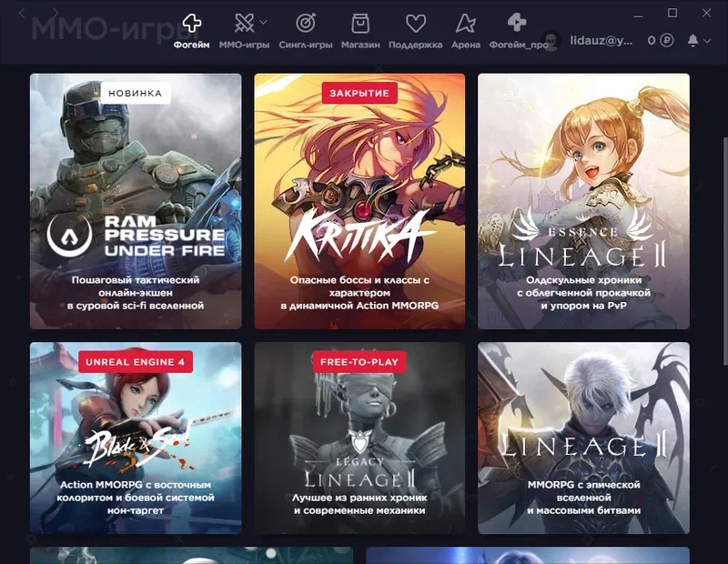Click the UNREAL ENGINE 4 badge

click(x=135, y=362)
